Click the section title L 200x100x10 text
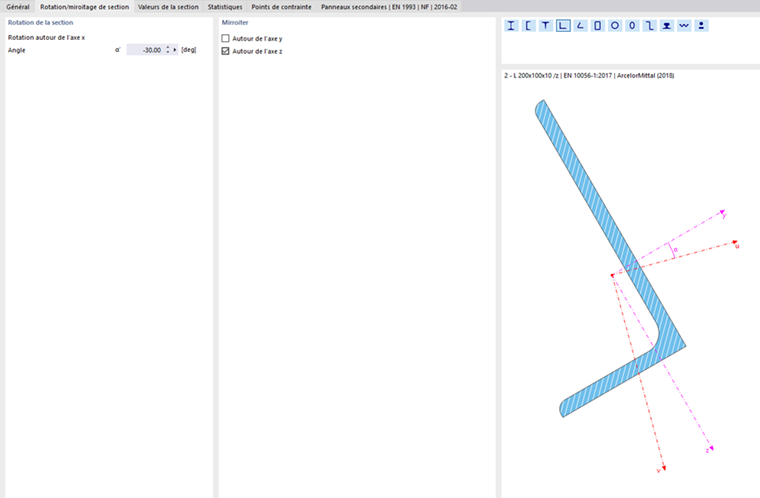Screen dimensions: 760x498 (x=589, y=76)
